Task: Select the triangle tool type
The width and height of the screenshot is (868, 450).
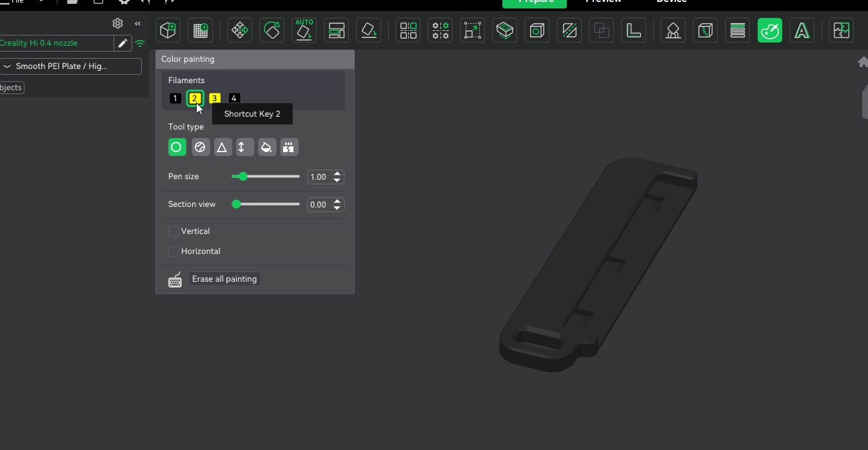Action: point(222,148)
